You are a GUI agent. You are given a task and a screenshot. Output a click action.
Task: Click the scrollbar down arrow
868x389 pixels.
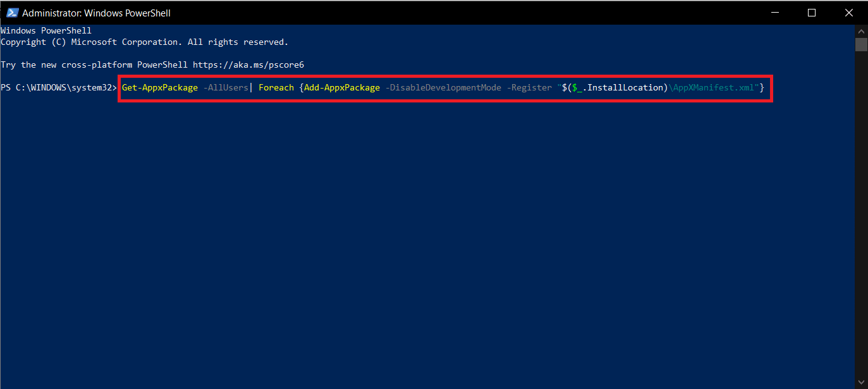[x=861, y=382]
